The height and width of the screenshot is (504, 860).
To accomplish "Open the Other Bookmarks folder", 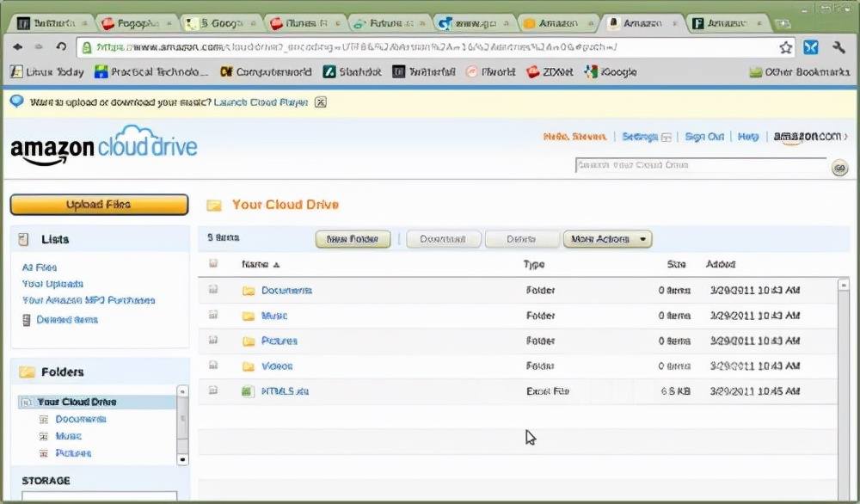I will click(x=799, y=72).
